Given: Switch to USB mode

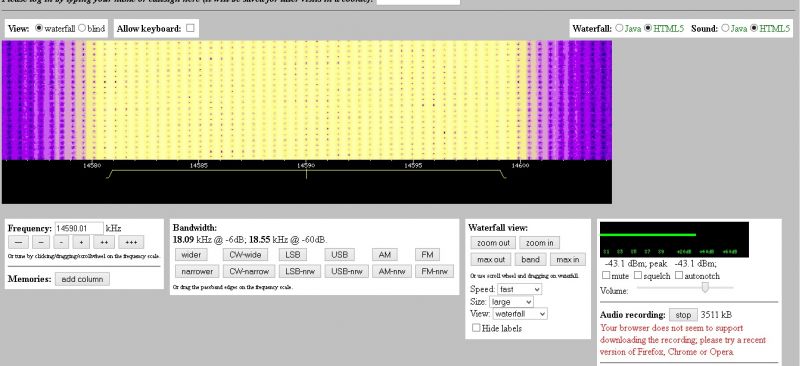Looking at the screenshot, I should [x=339, y=255].
